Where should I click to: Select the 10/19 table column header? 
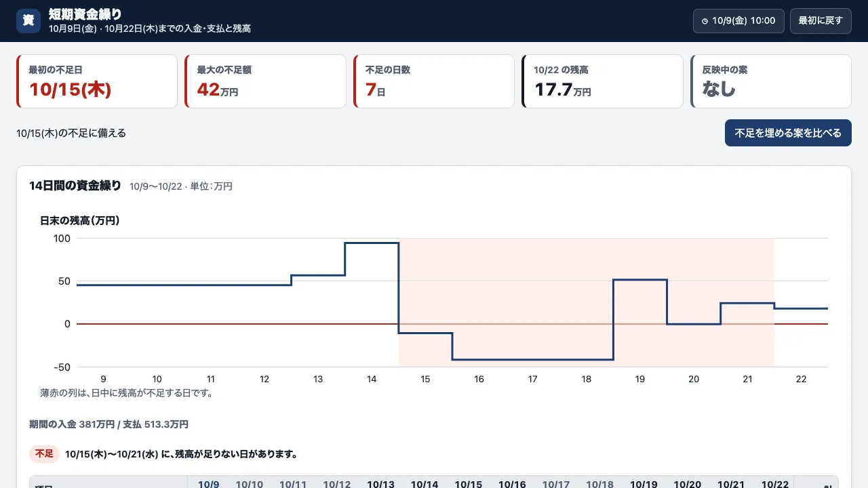coord(644,484)
